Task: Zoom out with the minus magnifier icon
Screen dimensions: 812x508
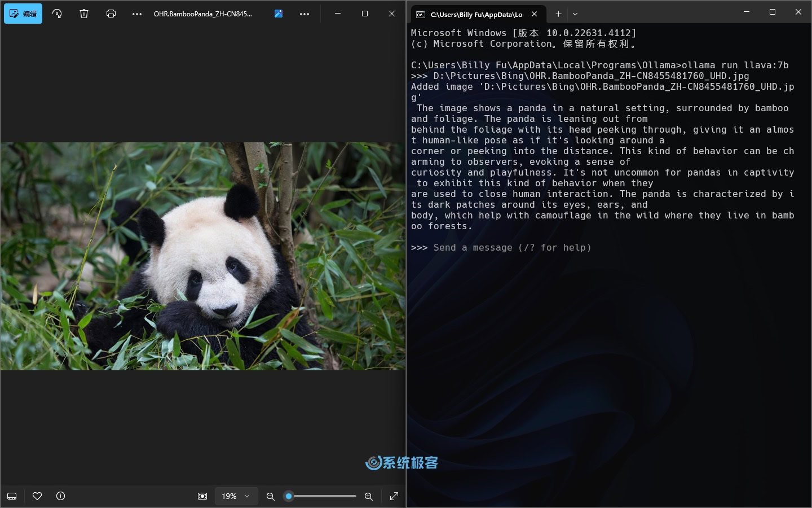Action: (x=271, y=496)
